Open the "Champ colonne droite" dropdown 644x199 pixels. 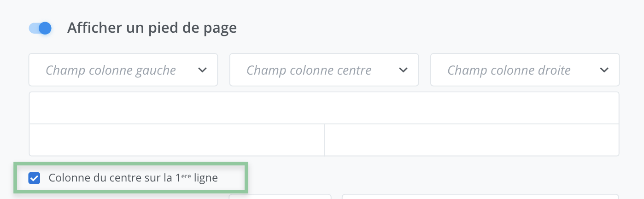[525, 70]
